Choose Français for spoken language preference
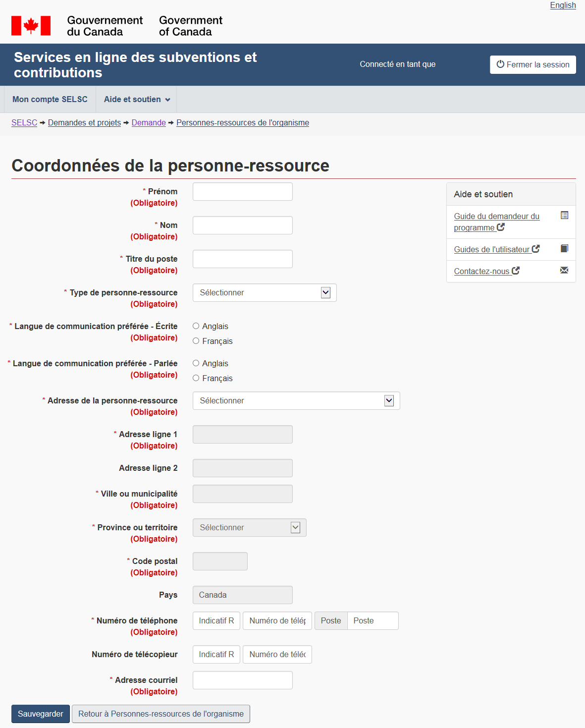Viewport: 585px width, 728px height. (196, 378)
